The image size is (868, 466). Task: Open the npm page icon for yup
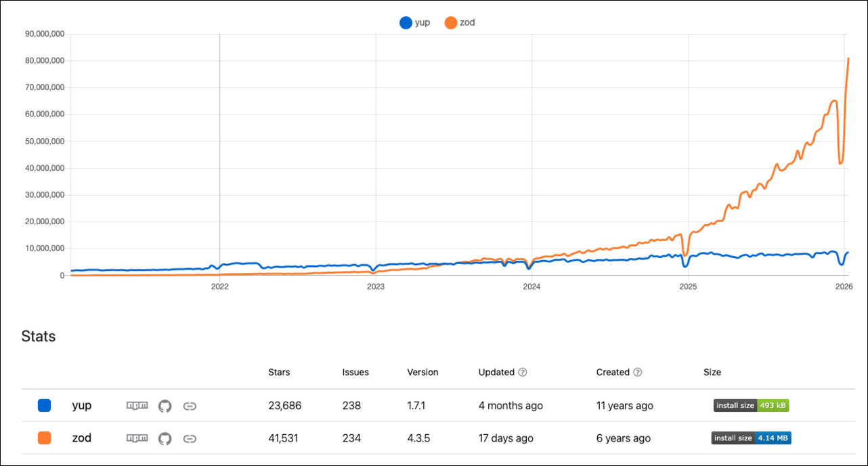137,406
